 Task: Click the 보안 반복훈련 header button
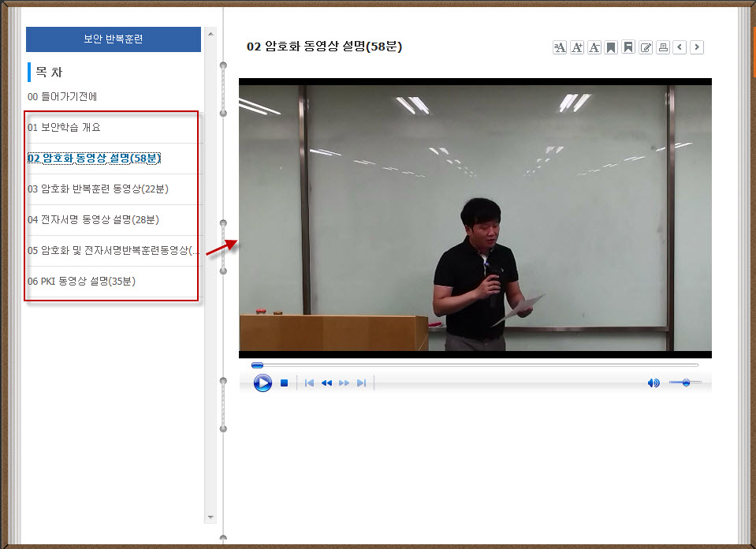click(x=114, y=39)
